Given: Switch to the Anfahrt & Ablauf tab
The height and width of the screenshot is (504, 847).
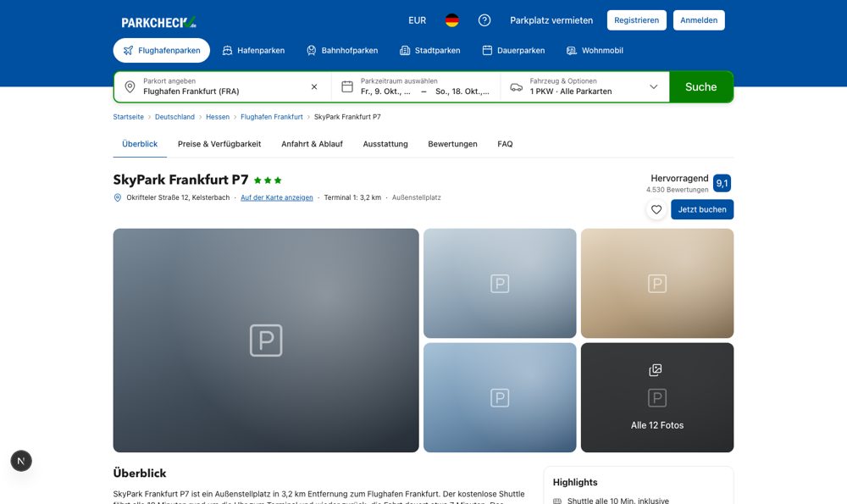Looking at the screenshot, I should [313, 144].
